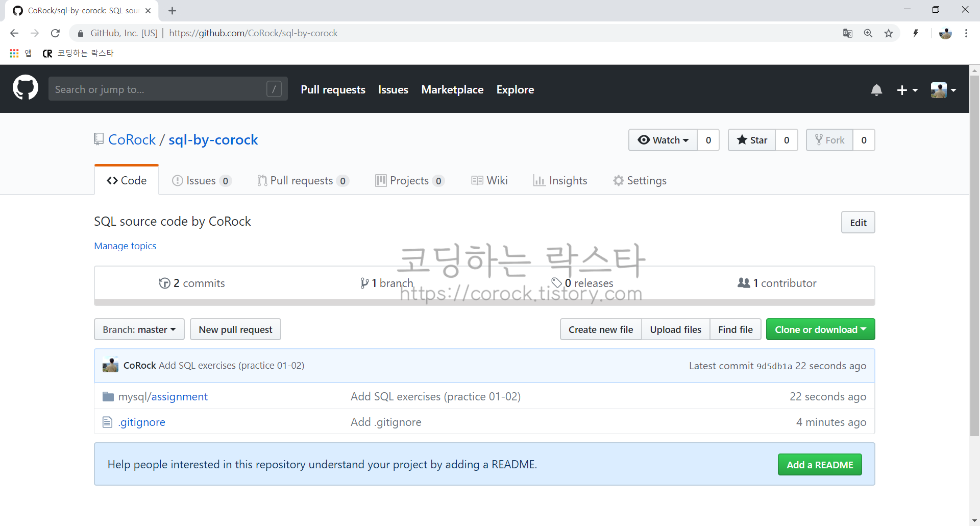Select the Code tab
The width and height of the screenshot is (980, 526).
pos(127,180)
